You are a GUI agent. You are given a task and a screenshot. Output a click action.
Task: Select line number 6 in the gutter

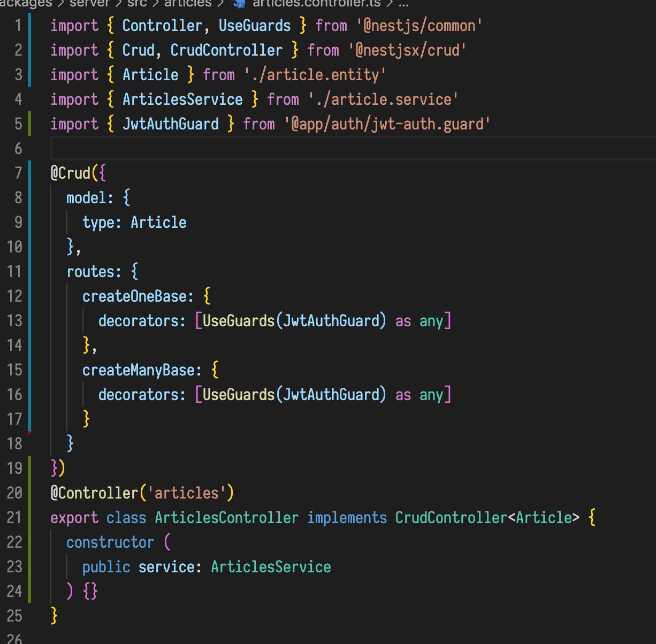pos(18,148)
